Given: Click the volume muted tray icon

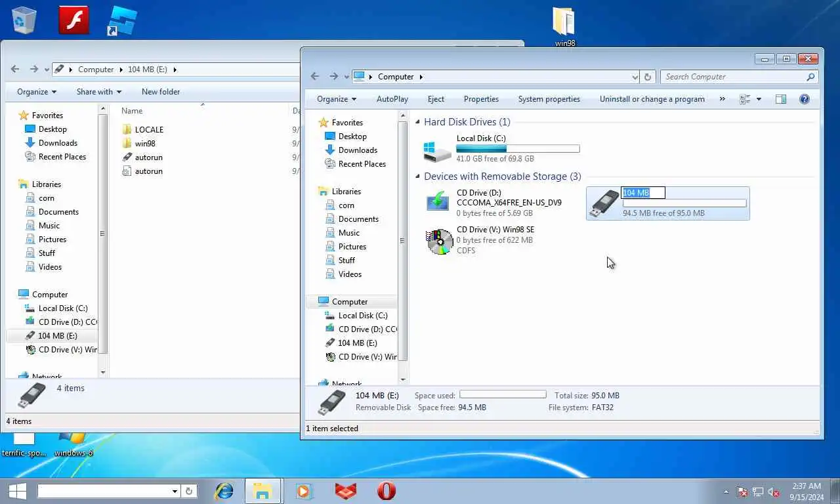Looking at the screenshot, I should (774, 492).
